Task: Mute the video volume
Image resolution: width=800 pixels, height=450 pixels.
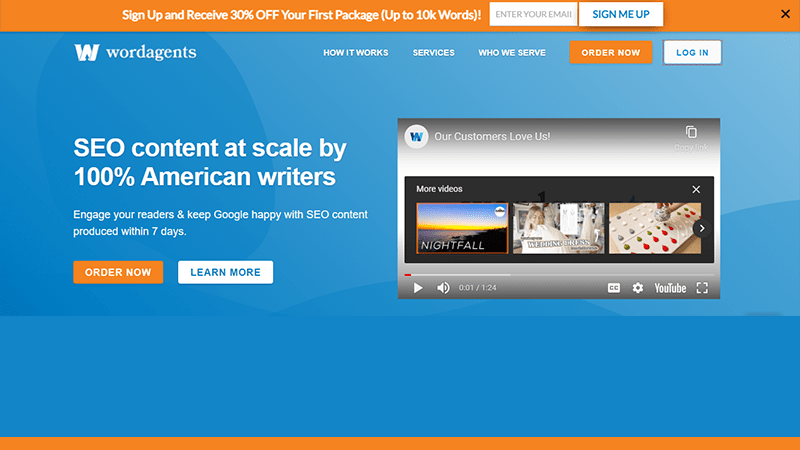Action: point(443,288)
